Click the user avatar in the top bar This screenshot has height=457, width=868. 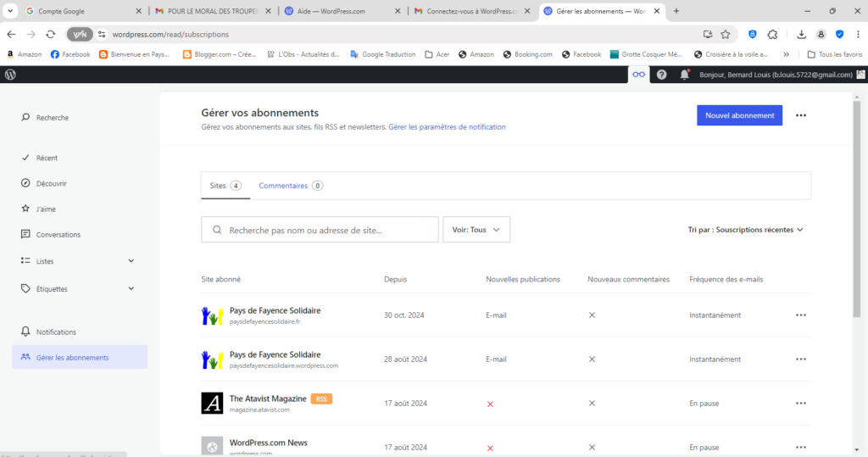[862, 75]
